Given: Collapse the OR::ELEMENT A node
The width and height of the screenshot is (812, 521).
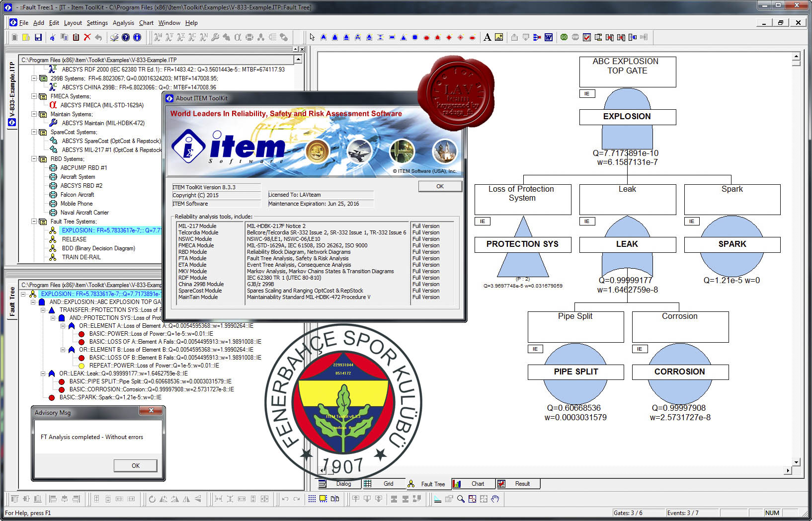Looking at the screenshot, I should pos(63,326).
